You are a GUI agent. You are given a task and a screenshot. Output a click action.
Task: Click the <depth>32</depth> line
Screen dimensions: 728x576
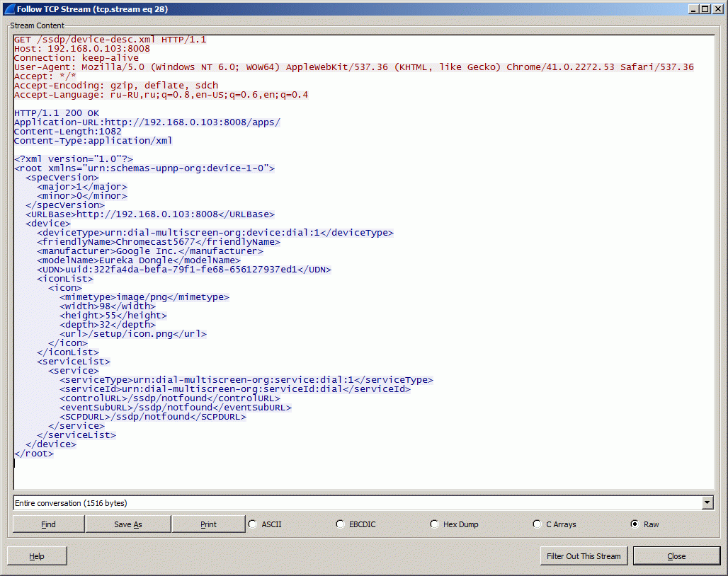pyautogui.click(x=108, y=325)
